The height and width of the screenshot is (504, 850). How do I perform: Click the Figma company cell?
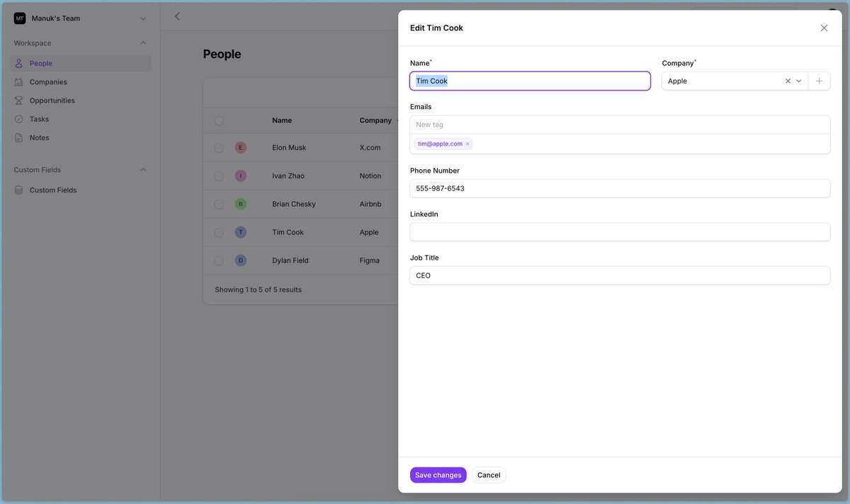click(x=370, y=260)
